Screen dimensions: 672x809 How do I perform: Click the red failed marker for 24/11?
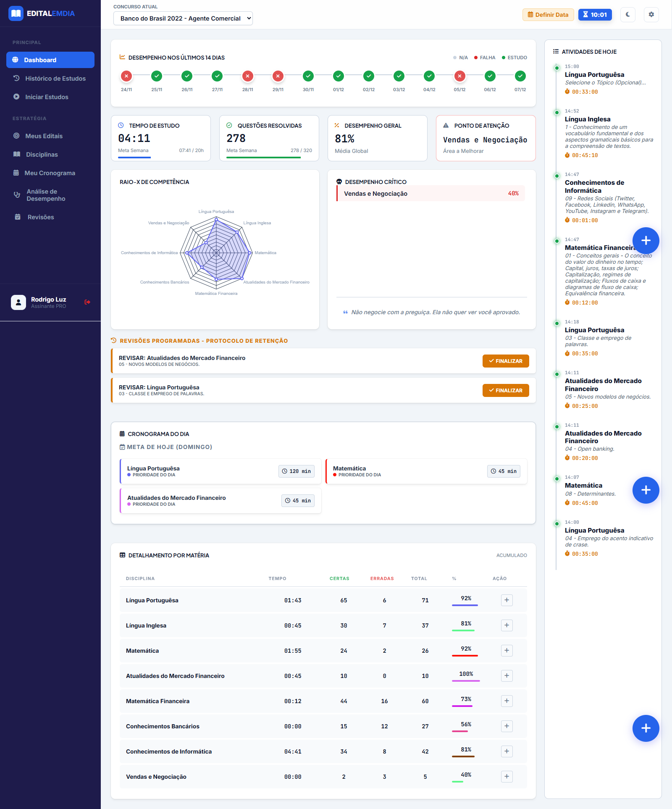(x=126, y=76)
